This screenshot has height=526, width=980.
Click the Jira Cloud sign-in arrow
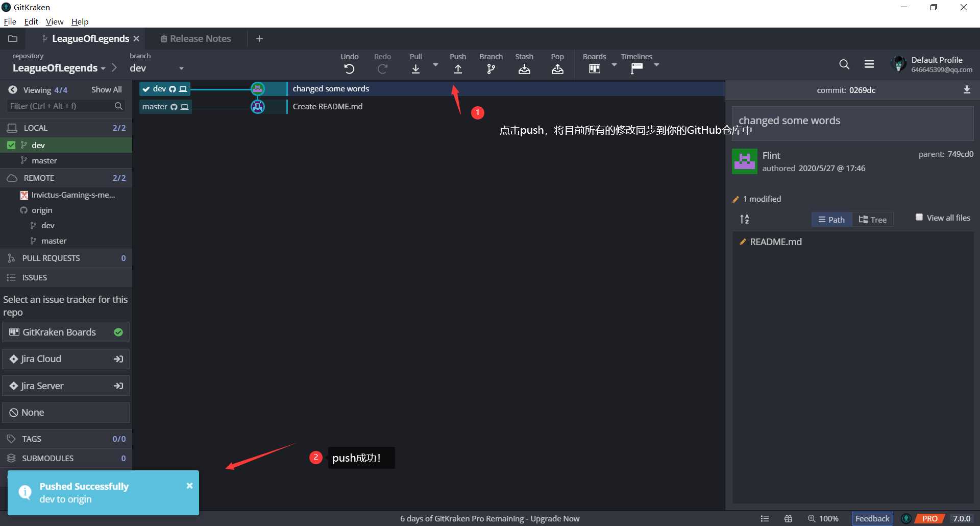[118, 359]
